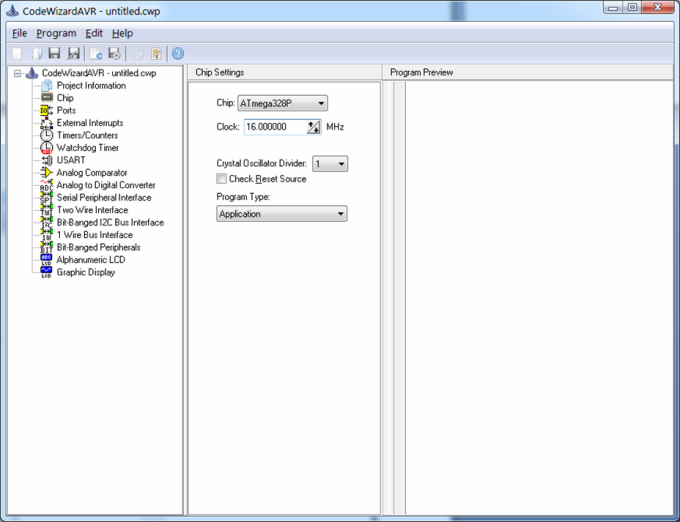Select the Watchdog Timer tree item
This screenshot has width=680, height=522.
point(88,148)
